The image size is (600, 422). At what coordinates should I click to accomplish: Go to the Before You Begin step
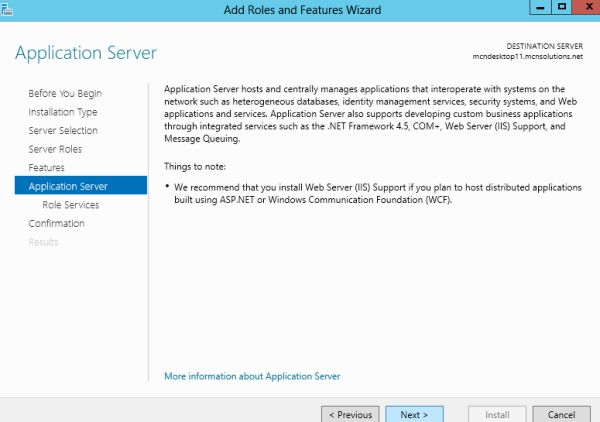65,93
